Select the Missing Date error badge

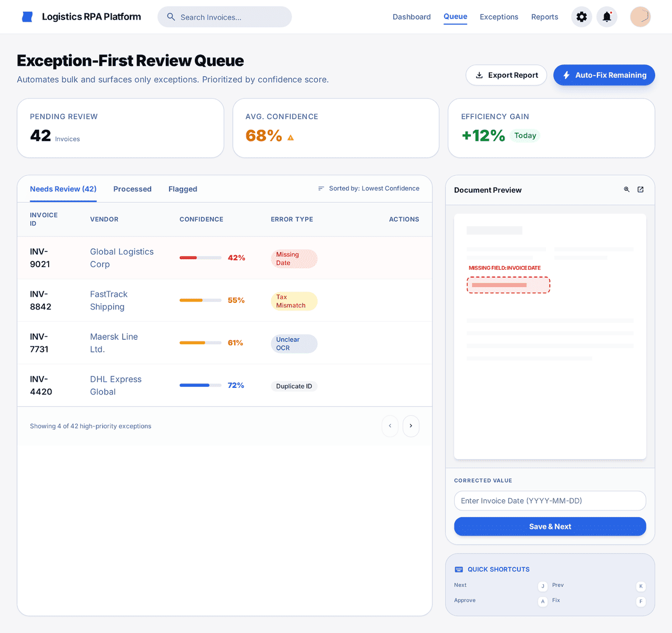[x=293, y=259]
